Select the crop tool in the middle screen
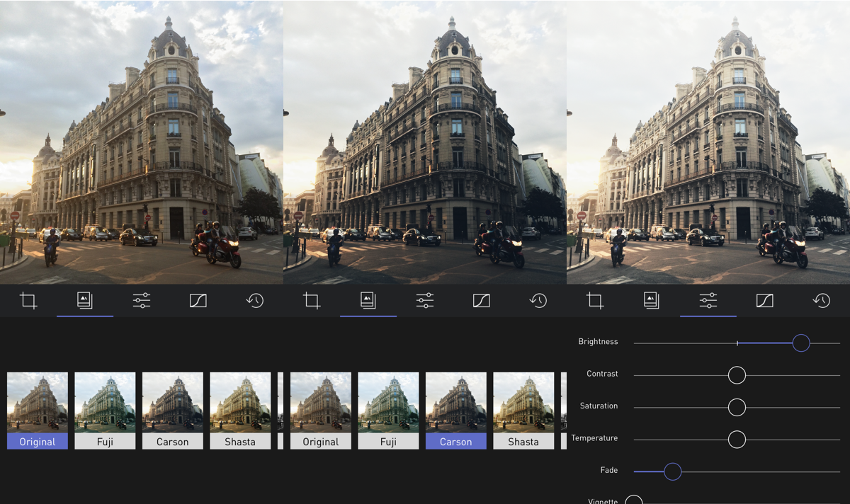 312,301
